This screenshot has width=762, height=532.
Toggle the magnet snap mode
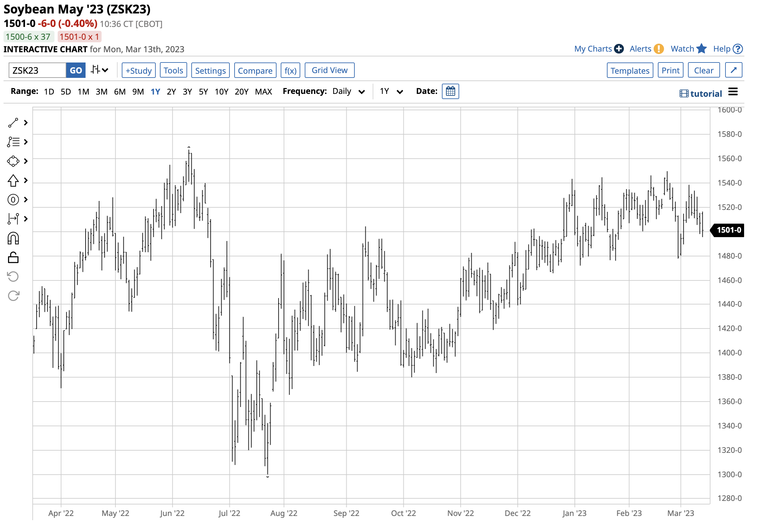(13, 239)
